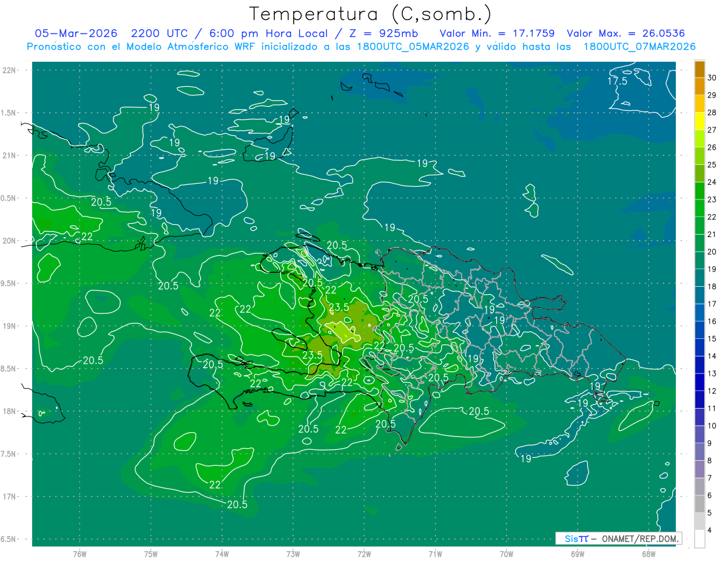Click color scale label '6'

pyautogui.click(x=710, y=495)
